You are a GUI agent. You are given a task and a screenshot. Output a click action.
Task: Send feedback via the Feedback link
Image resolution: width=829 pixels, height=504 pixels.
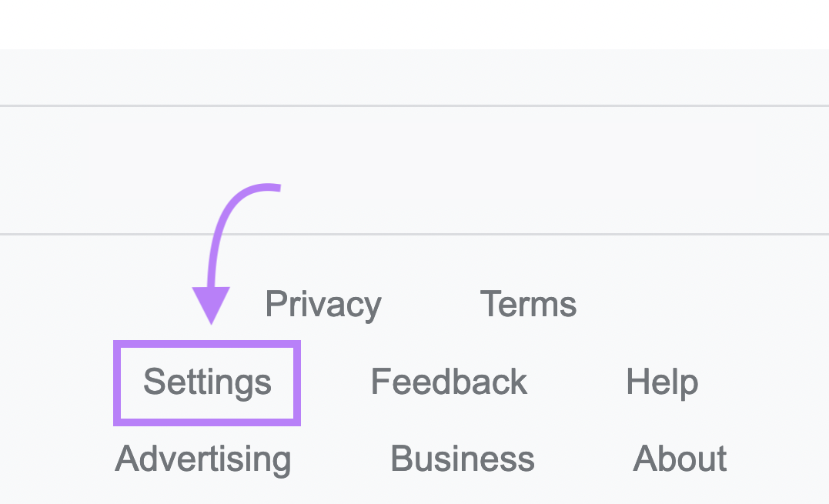(449, 382)
